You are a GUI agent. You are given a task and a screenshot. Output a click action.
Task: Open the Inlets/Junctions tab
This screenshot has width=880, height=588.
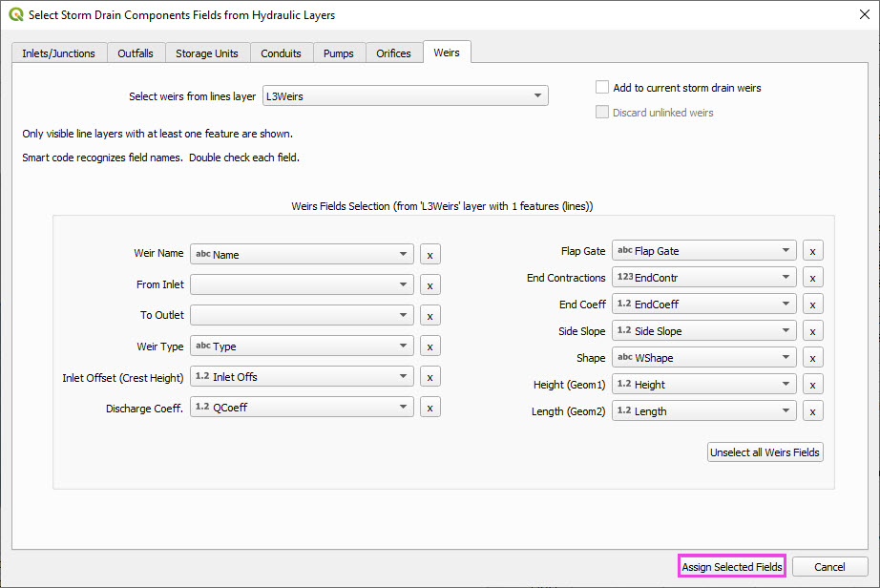[58, 53]
